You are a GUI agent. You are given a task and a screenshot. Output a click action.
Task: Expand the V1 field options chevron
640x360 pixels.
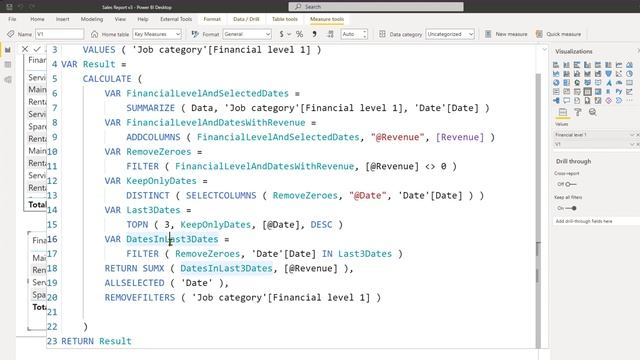tap(632, 144)
